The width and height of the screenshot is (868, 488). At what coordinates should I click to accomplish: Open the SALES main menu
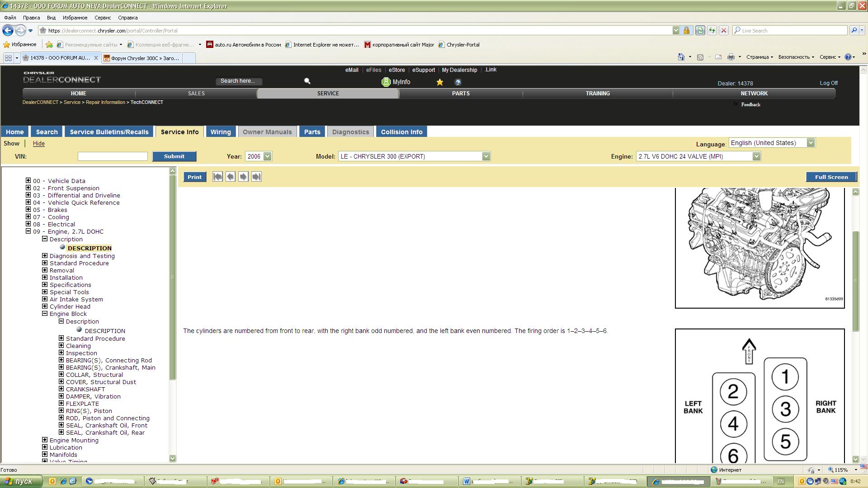pos(196,94)
